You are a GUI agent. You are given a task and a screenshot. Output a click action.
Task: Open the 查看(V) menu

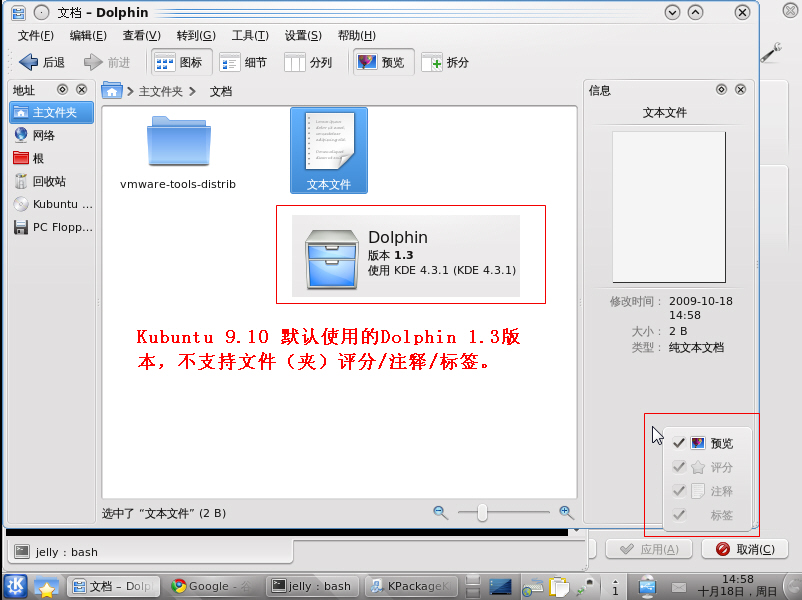pos(142,35)
